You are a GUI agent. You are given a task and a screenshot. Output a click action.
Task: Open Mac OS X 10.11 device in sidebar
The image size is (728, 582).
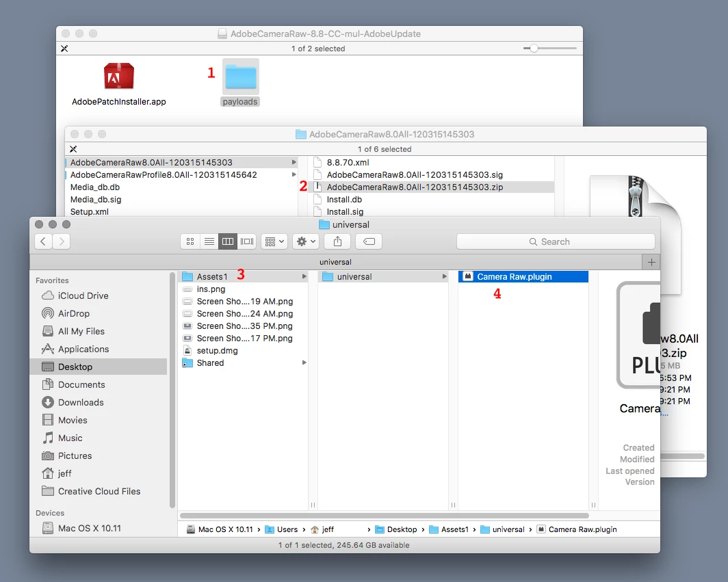pyautogui.click(x=99, y=528)
